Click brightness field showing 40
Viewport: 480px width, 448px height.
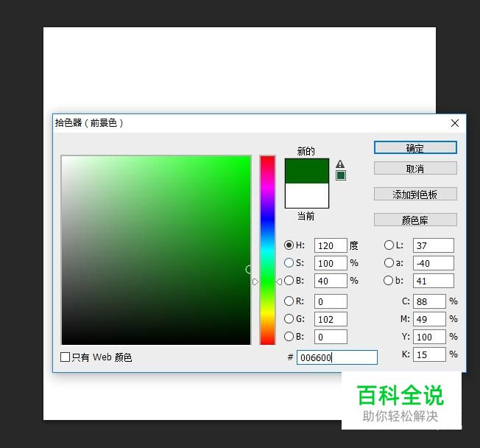(331, 281)
